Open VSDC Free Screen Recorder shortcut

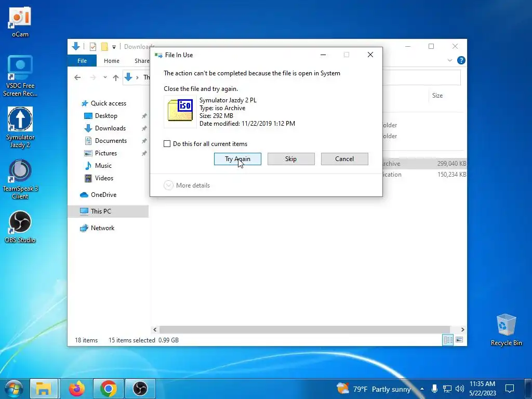(20, 76)
